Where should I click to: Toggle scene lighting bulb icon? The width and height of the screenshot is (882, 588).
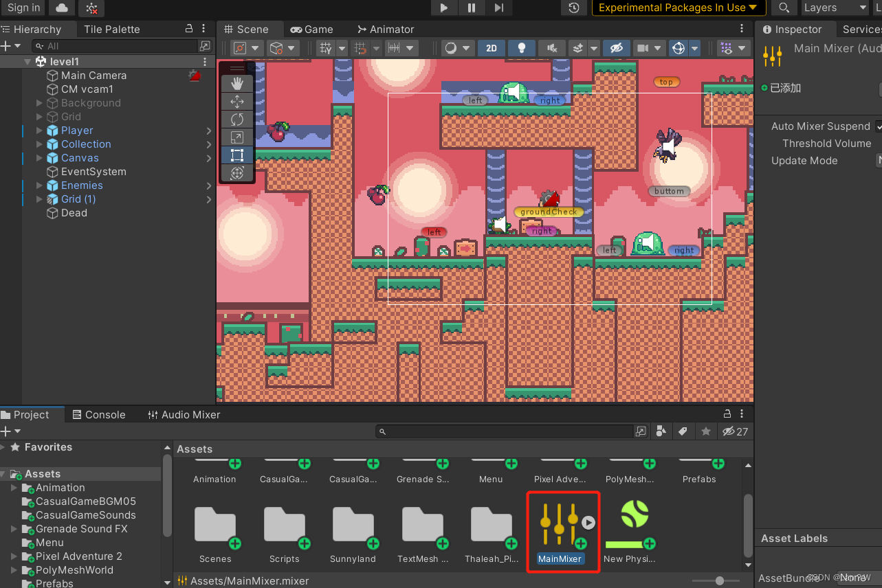(x=522, y=48)
